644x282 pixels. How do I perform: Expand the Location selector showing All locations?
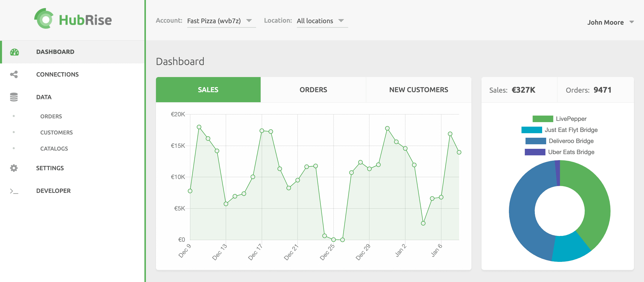pos(322,21)
